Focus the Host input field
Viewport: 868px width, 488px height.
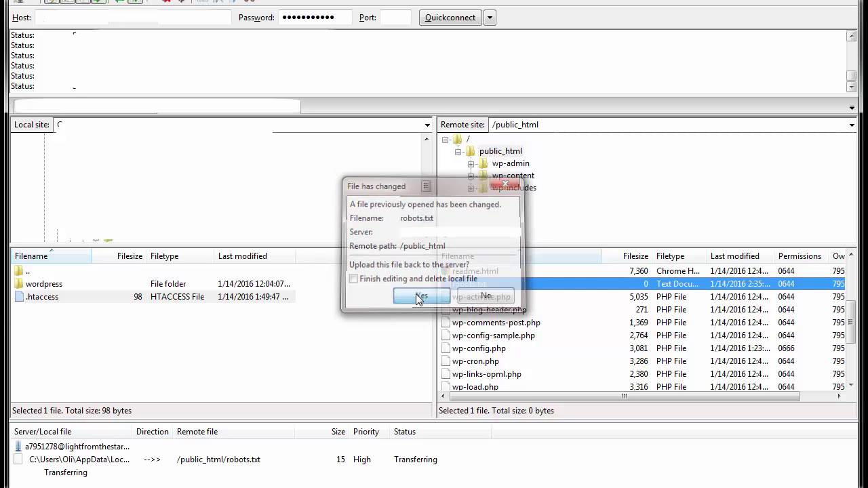133,18
